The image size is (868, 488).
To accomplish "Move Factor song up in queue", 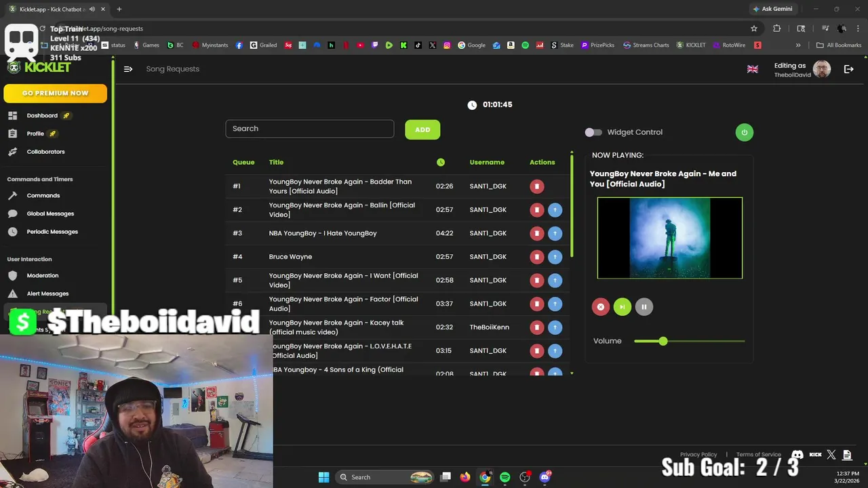I will pos(555,304).
